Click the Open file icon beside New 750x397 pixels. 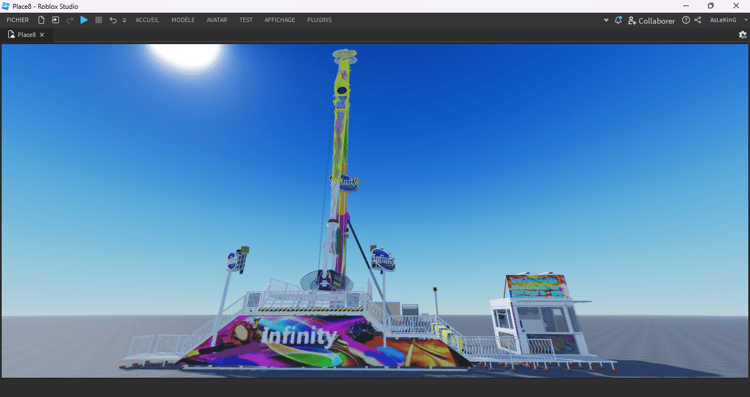pyautogui.click(x=55, y=20)
